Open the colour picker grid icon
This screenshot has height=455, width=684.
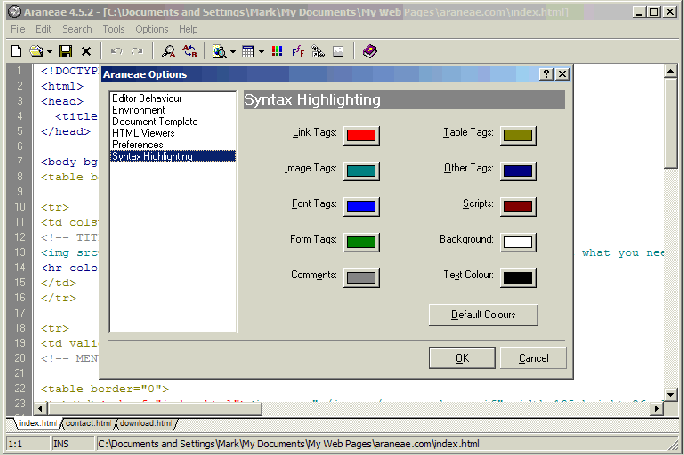click(277, 51)
